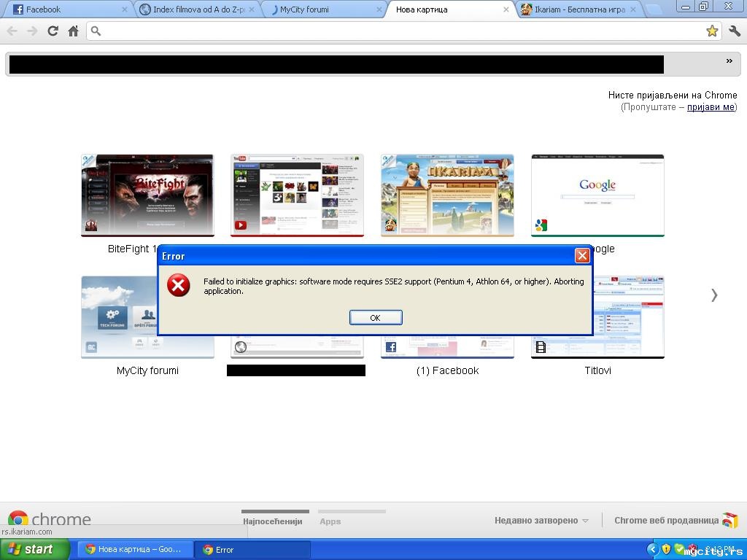Expand the Недавно затворено dropdown
Image resolution: width=747 pixels, height=560 pixels.
pos(541,521)
